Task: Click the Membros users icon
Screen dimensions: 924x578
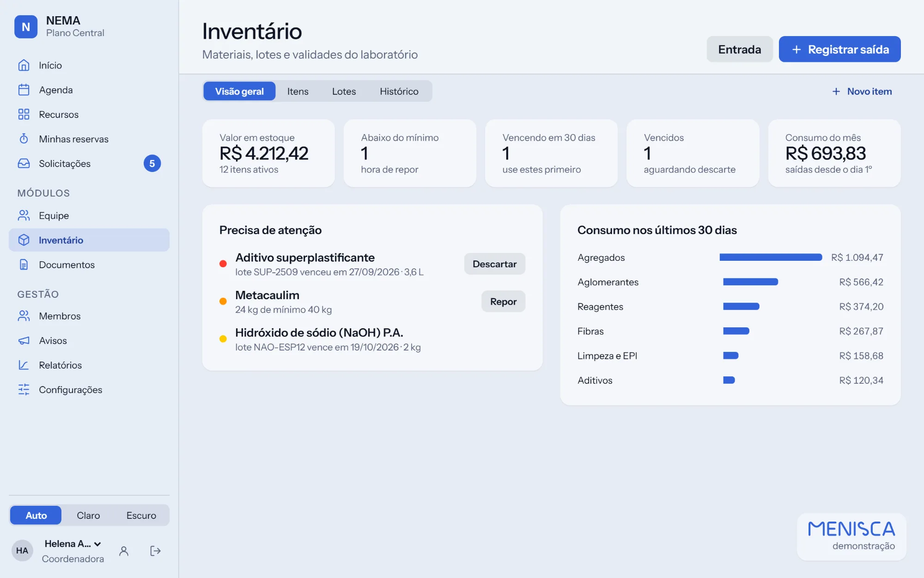Action: (x=24, y=316)
